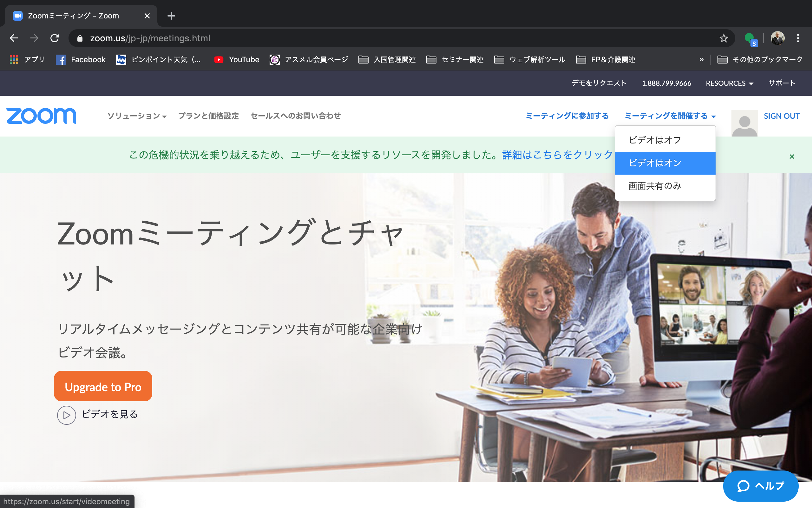This screenshot has width=812, height=508.
Task: Expand the RESOURCES dropdown
Action: 730,83
